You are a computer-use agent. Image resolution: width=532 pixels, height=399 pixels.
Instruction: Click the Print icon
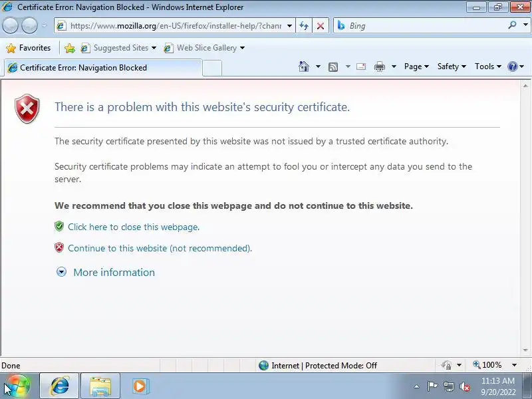379,67
